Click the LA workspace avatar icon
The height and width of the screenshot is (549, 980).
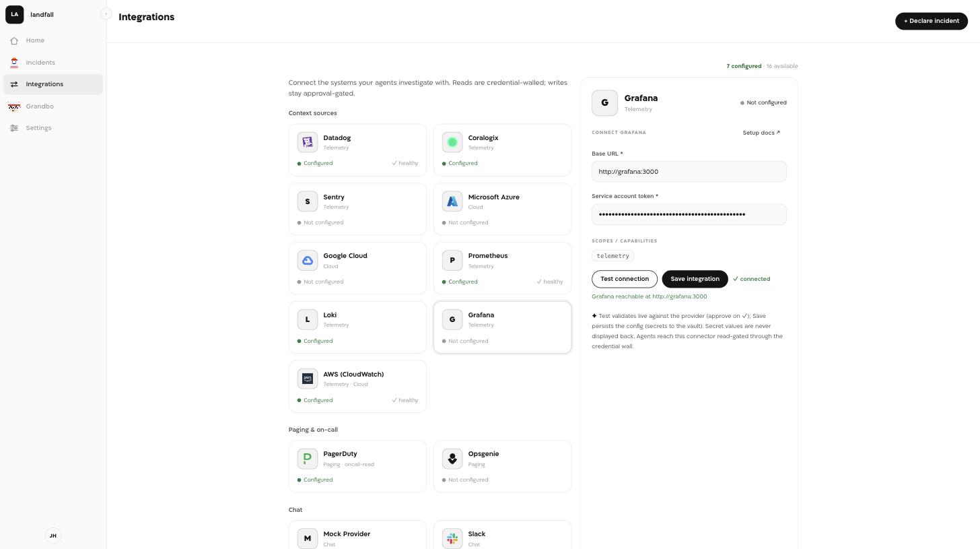[14, 14]
